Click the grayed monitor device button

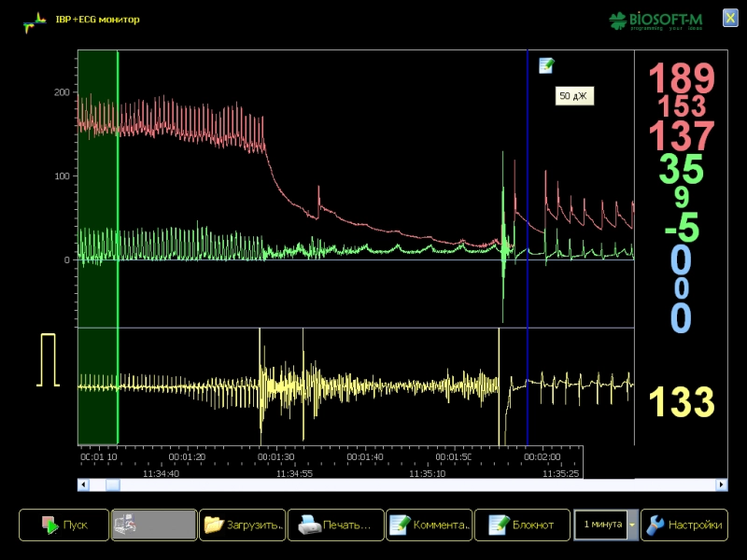(153, 525)
